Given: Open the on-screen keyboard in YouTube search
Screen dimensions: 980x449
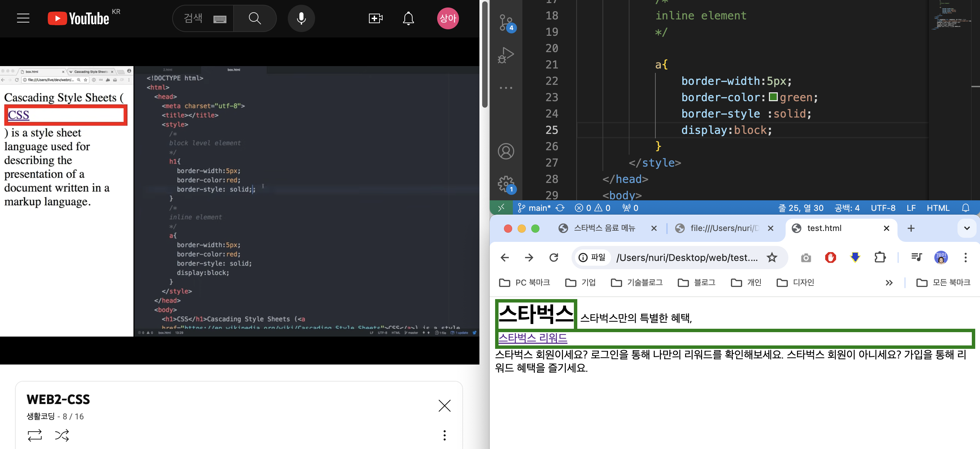Looking at the screenshot, I should click(x=220, y=19).
